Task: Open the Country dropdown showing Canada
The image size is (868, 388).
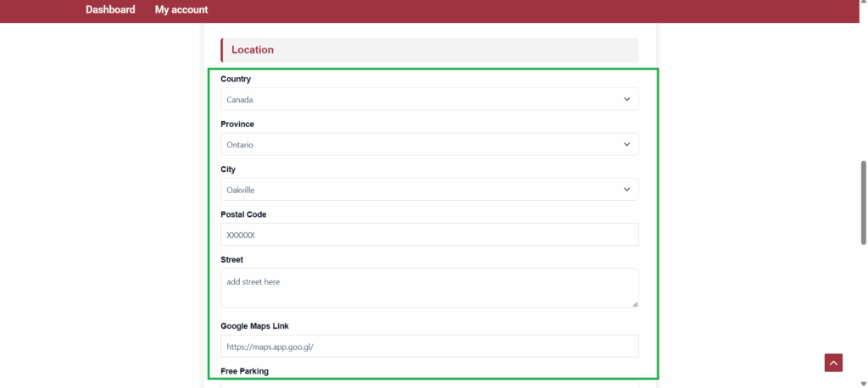Action: [424, 99]
